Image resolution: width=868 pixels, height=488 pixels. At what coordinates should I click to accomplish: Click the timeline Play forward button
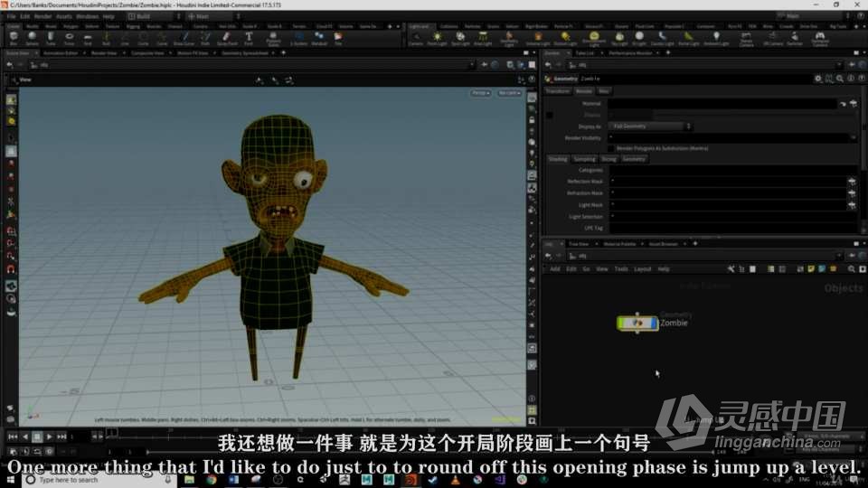(x=49, y=437)
